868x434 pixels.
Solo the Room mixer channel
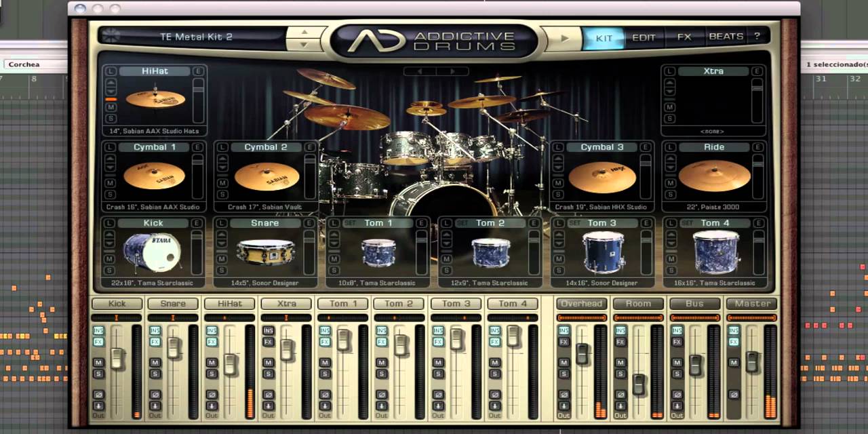[x=620, y=374]
